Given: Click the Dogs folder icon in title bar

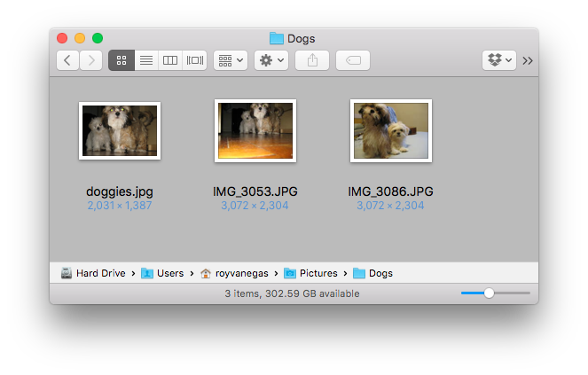Looking at the screenshot, I should pos(277,38).
